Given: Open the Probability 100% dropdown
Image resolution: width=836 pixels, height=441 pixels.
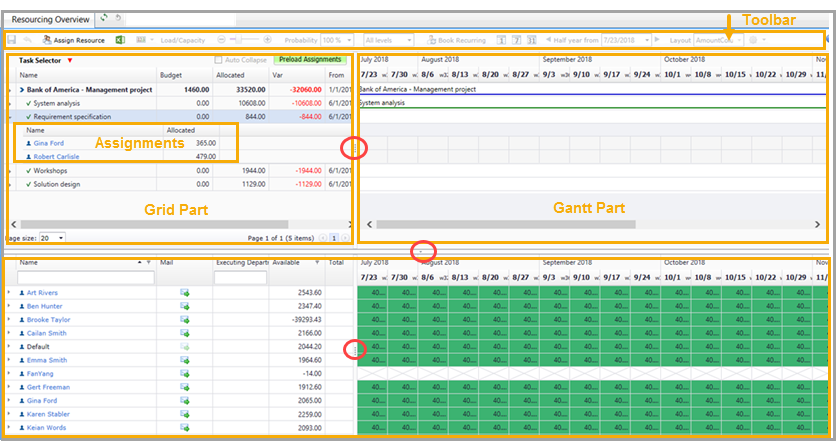Looking at the screenshot, I should (335, 40).
